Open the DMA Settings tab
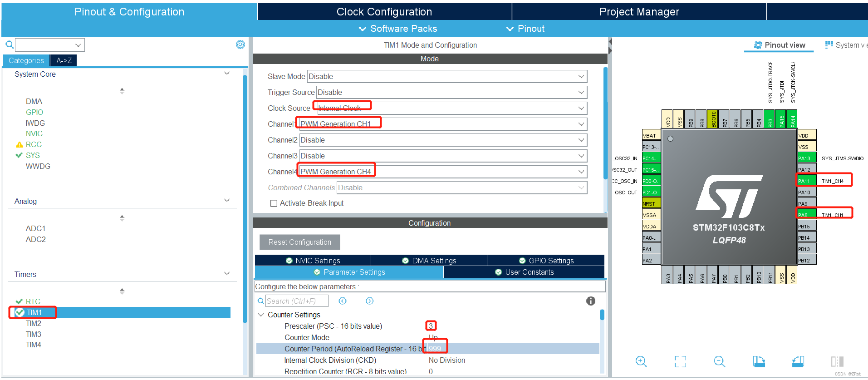Screen dimensions: 868x380 click(429, 261)
